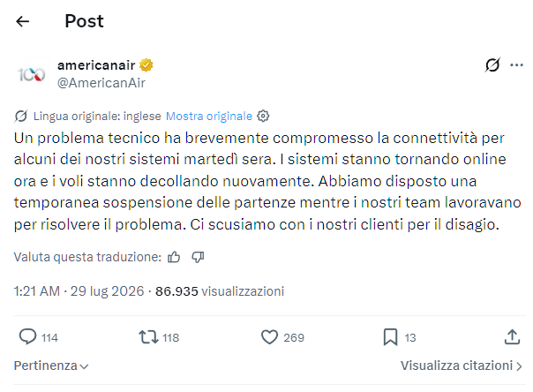The height and width of the screenshot is (392, 533).
Task: Open translation settings gear icon
Action: (263, 117)
